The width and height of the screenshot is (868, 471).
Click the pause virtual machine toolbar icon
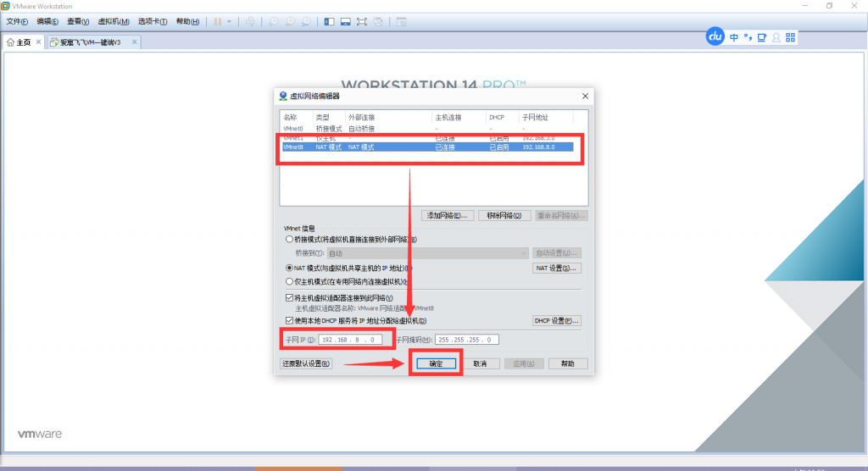218,21
